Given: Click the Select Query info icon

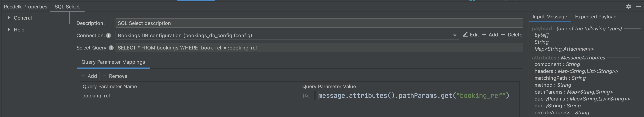Looking at the screenshot, I should coord(111,48).
